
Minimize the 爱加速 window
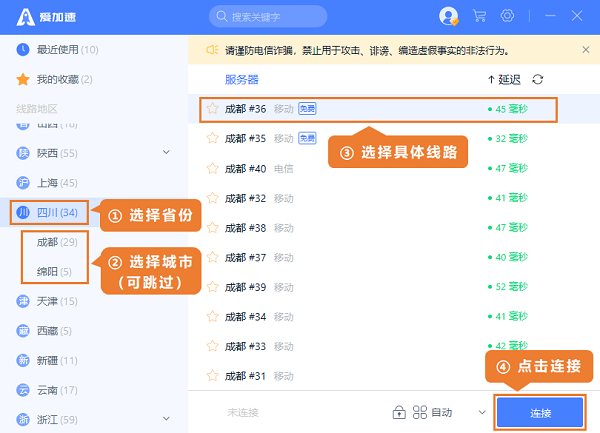pos(550,16)
